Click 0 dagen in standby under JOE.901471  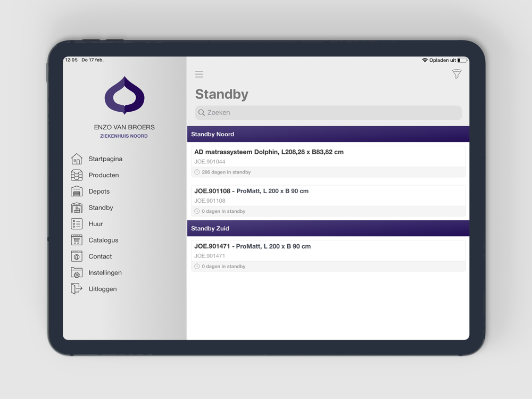click(223, 267)
